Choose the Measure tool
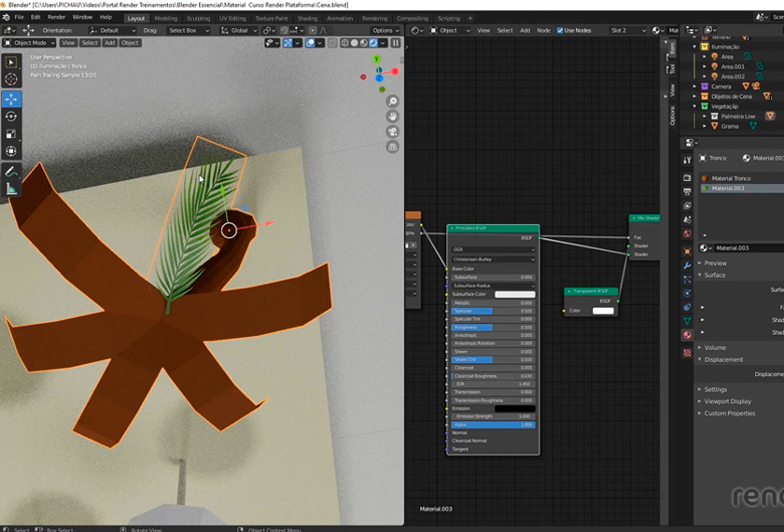 pyautogui.click(x=11, y=189)
